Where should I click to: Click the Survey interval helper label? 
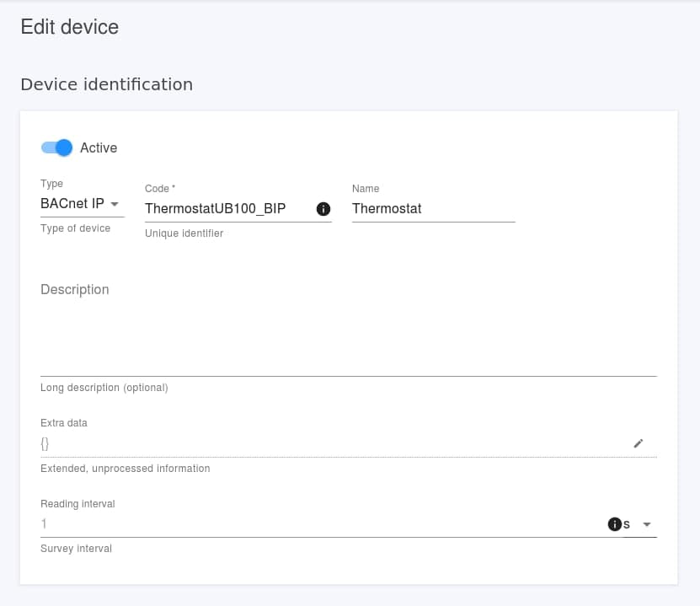click(x=76, y=548)
